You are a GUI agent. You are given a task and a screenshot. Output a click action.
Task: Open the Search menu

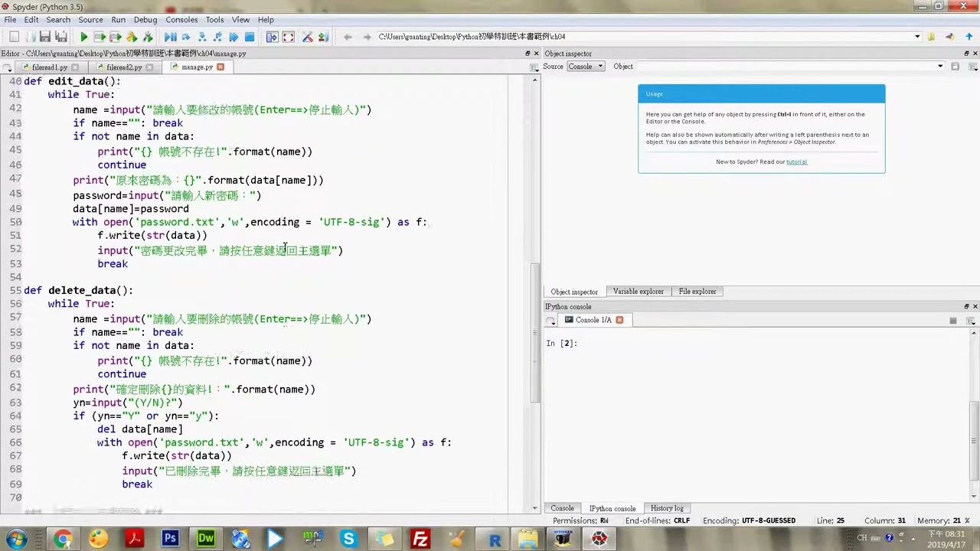point(58,20)
